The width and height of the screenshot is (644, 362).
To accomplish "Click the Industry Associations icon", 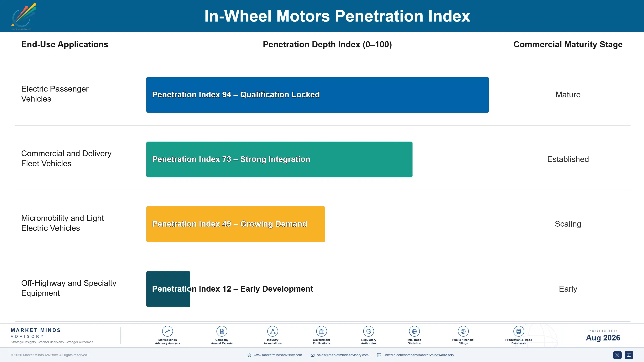I will 273,331.
